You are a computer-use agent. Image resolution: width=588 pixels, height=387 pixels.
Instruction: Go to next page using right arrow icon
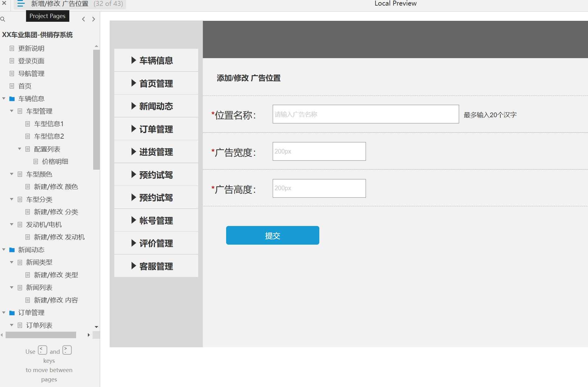pyautogui.click(x=93, y=19)
